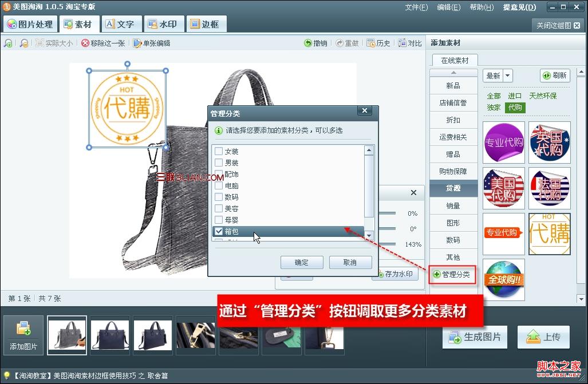Check the 女装 checkbox

tap(219, 151)
